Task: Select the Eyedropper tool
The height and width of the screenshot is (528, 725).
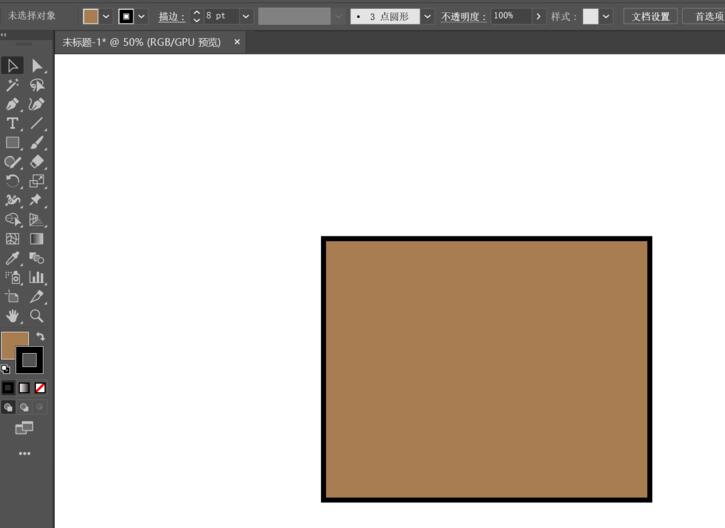Action: (x=12, y=258)
